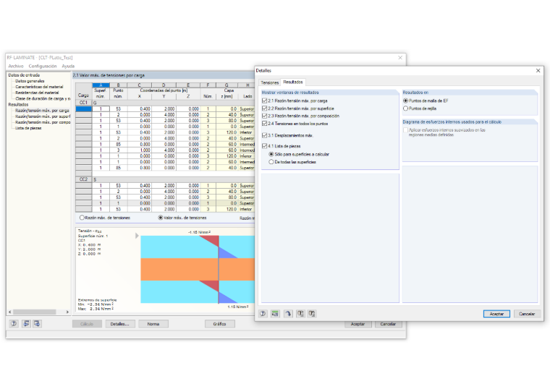This screenshot has width=550, height=392.
Task: Open the Configuración menu
Action: click(43, 67)
